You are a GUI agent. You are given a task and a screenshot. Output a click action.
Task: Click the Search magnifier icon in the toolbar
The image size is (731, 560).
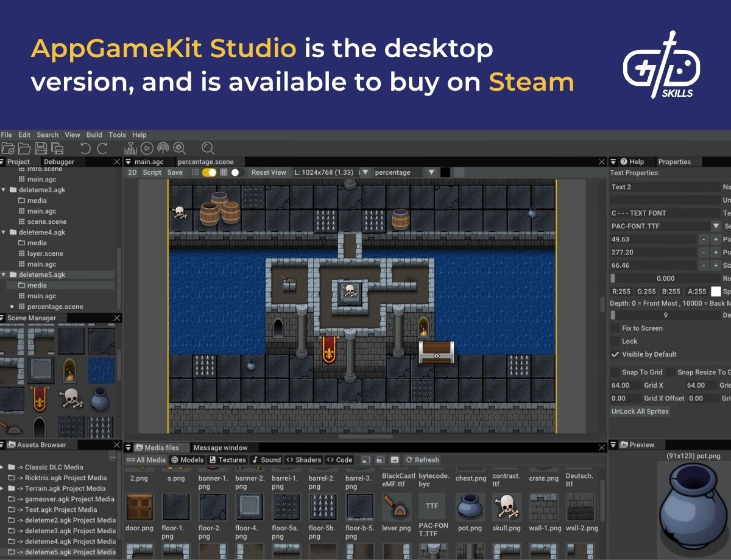pos(208,148)
